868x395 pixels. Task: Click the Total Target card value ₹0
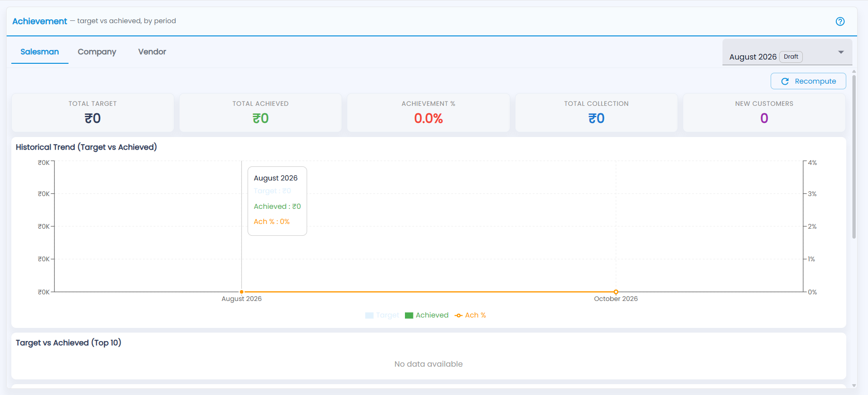pyautogui.click(x=93, y=118)
